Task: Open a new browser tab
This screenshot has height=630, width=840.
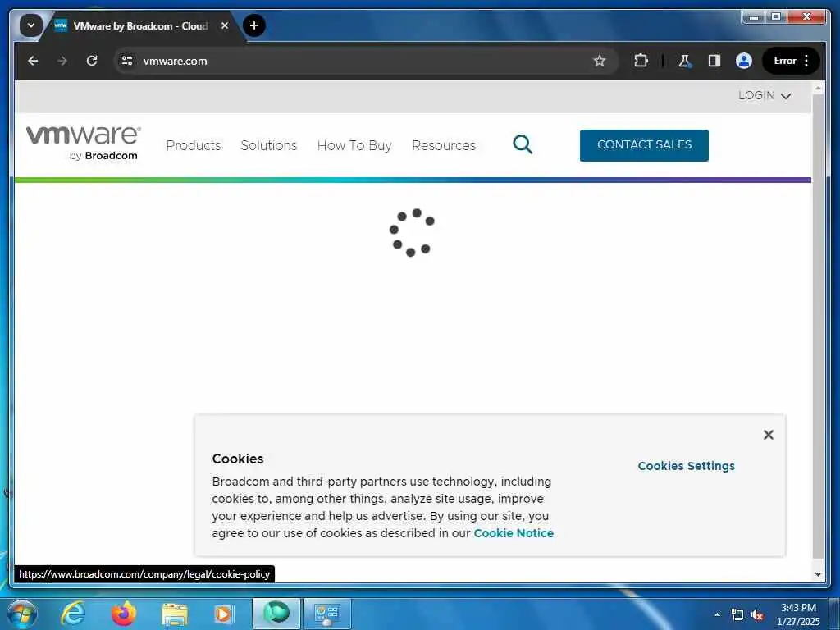Action: click(254, 25)
